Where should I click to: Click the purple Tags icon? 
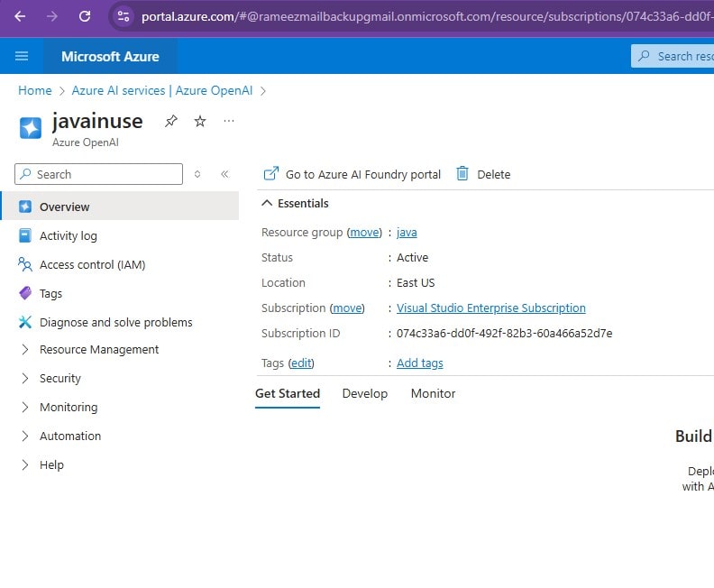(25, 293)
